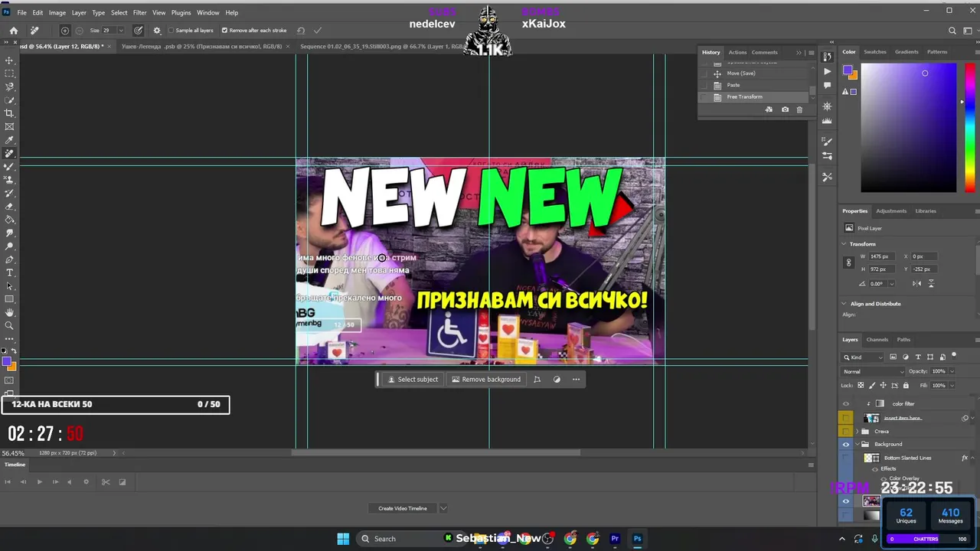This screenshot has height=551, width=980.
Task: Select the Zoom tool in toolbar
Action: (9, 325)
